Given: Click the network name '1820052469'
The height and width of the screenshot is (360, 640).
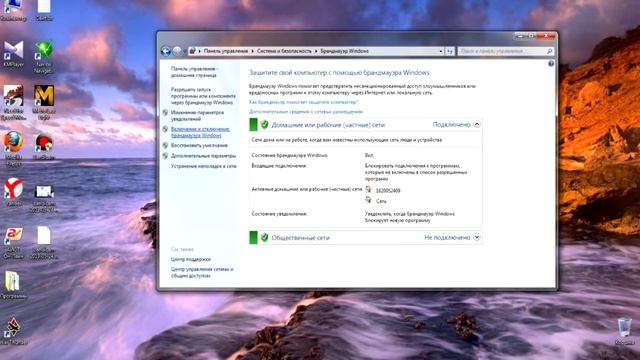Looking at the screenshot, I should point(388,191).
